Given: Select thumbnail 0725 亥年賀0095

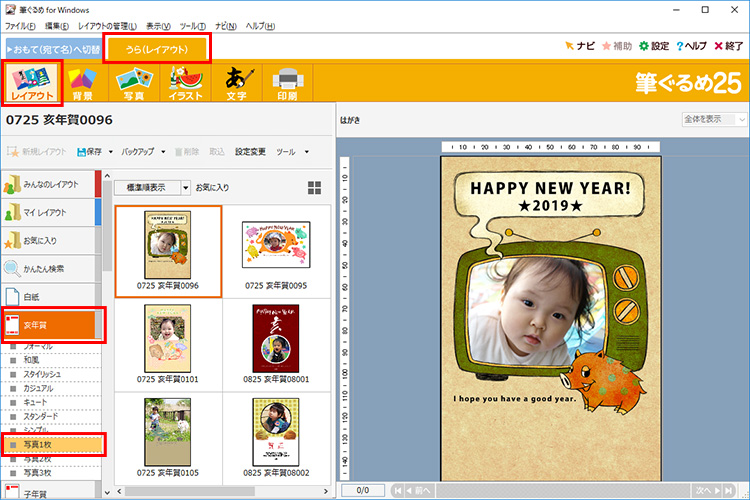Looking at the screenshot, I should (x=275, y=245).
